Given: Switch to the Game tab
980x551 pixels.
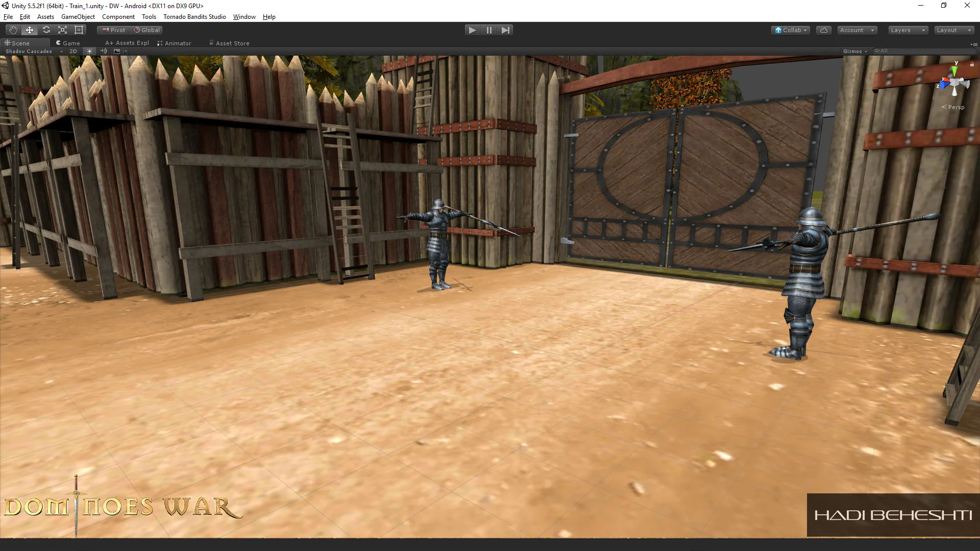Looking at the screenshot, I should click(68, 43).
